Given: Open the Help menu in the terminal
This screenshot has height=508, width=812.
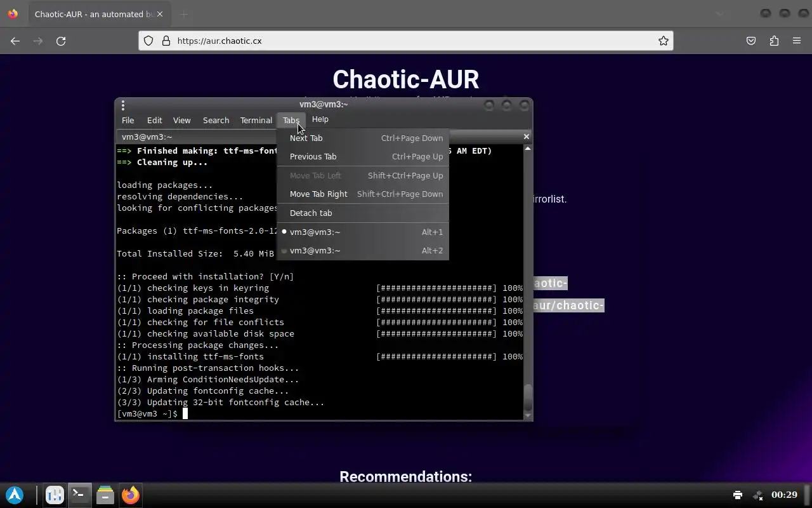Looking at the screenshot, I should pyautogui.click(x=320, y=119).
